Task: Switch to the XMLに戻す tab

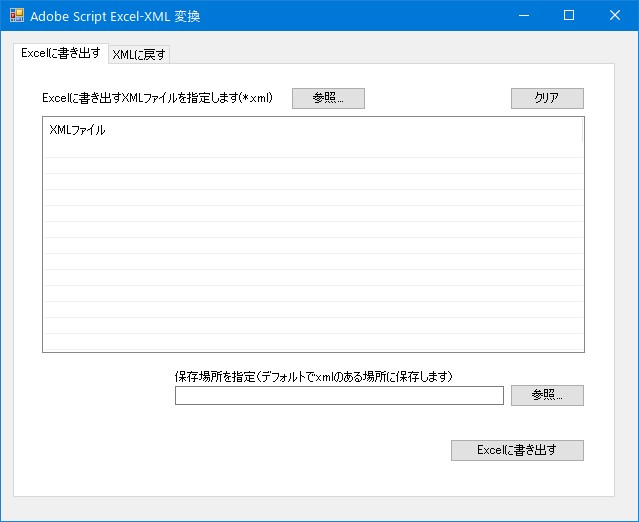Action: tap(139, 54)
